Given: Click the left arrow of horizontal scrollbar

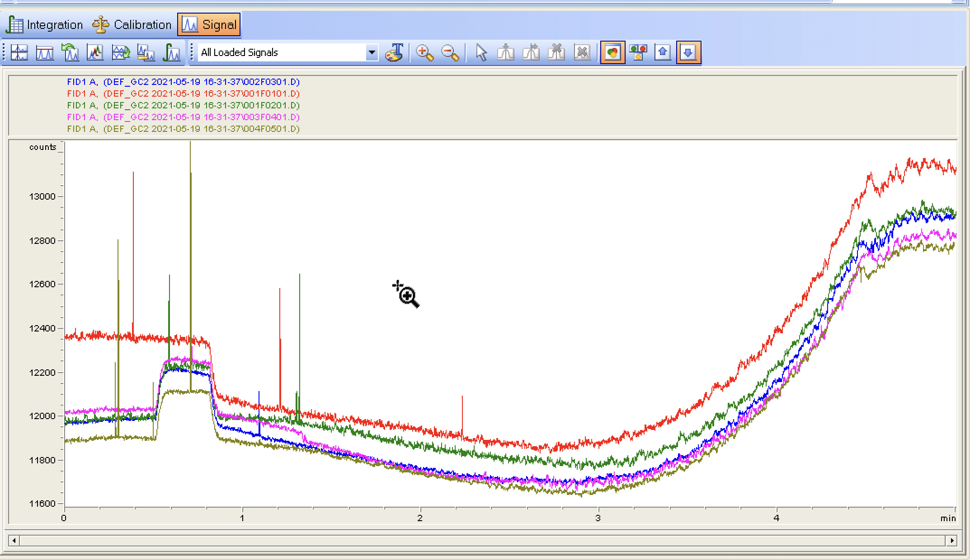Looking at the screenshot, I should click(x=14, y=540).
